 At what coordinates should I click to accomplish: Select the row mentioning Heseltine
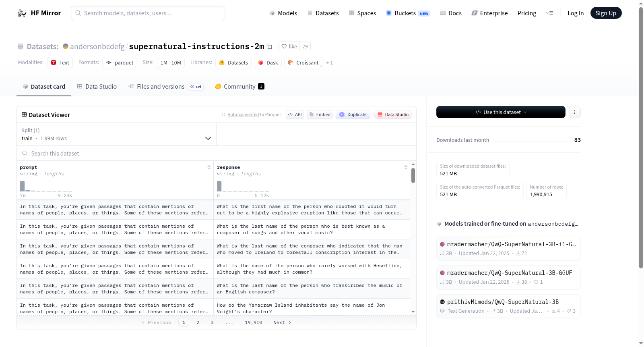pyautogui.click(x=213, y=269)
